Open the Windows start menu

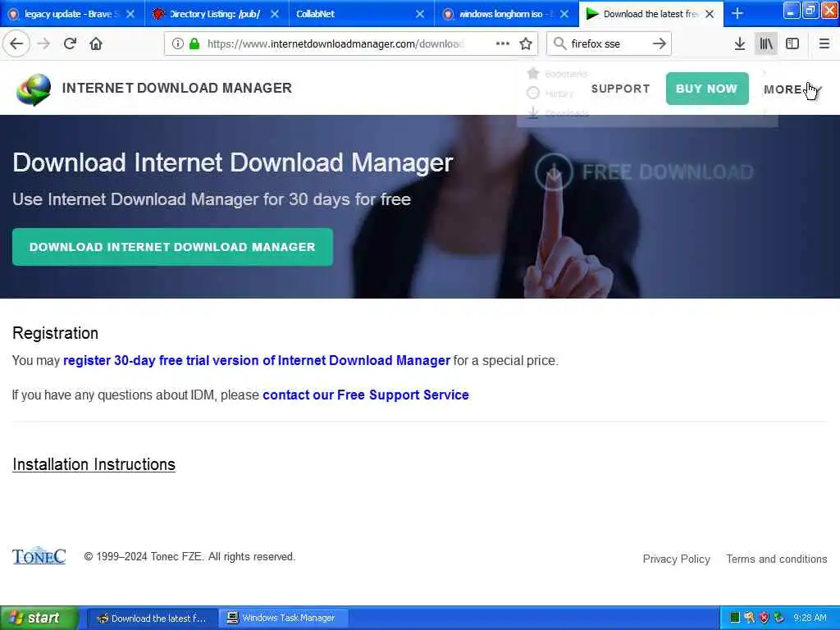[x=39, y=618]
